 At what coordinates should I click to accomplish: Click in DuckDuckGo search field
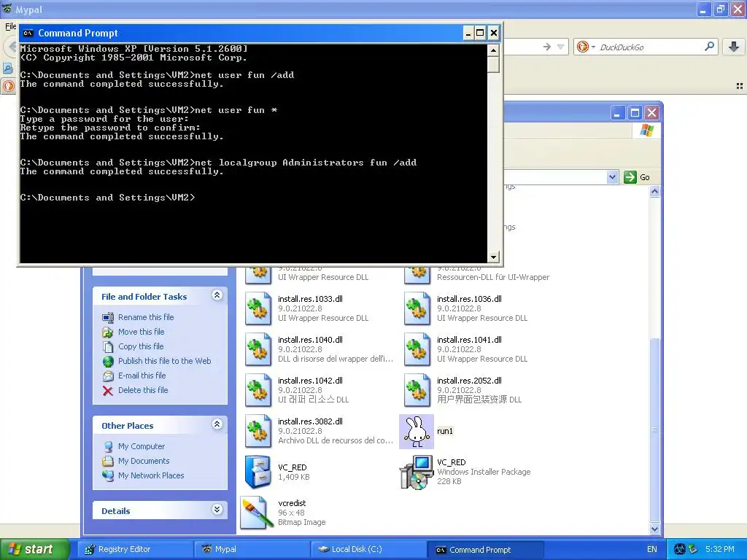pyautogui.click(x=650, y=47)
